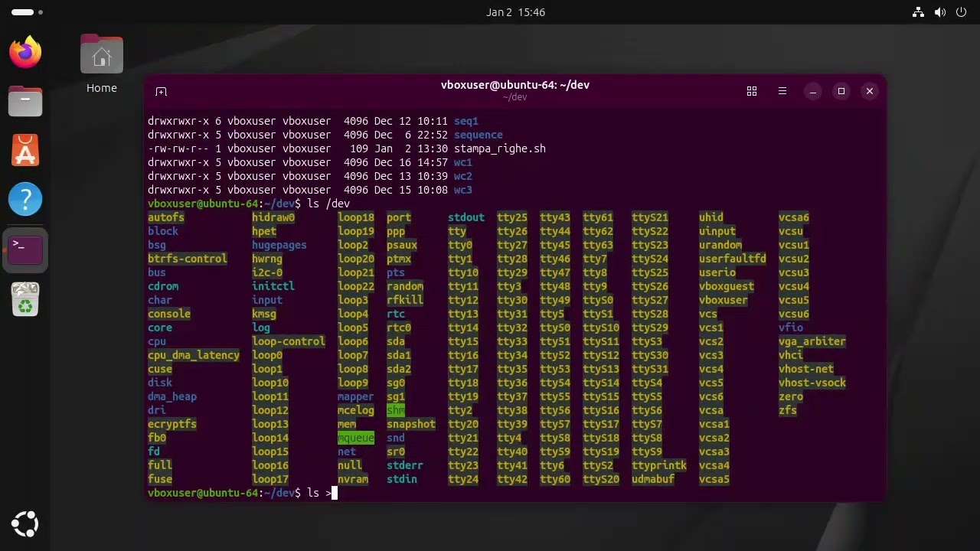Click the ttyprintk entry

click(x=659, y=465)
